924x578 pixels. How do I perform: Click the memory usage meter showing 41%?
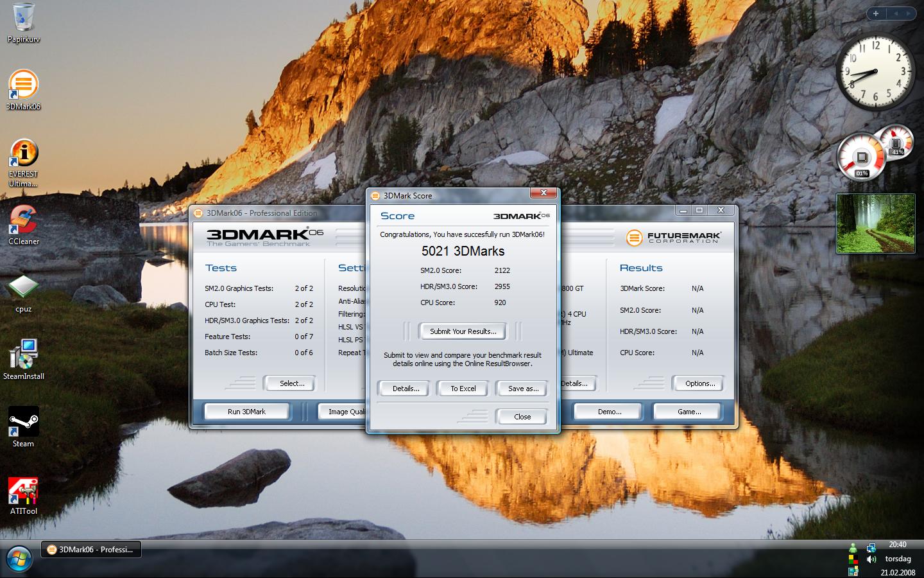[897, 142]
